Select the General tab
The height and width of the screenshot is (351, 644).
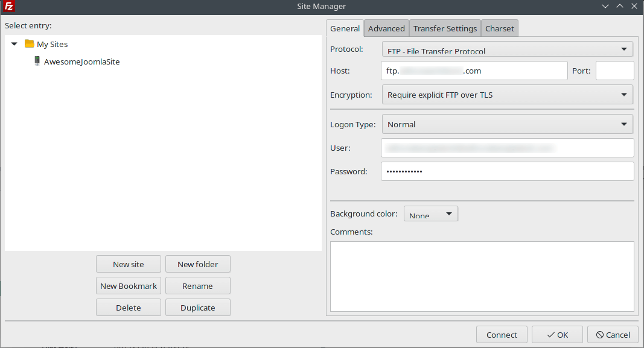[x=345, y=28]
